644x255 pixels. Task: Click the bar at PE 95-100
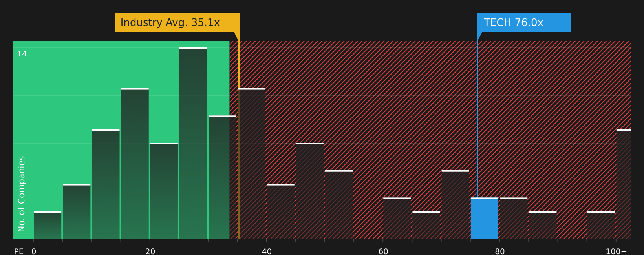(x=601, y=225)
